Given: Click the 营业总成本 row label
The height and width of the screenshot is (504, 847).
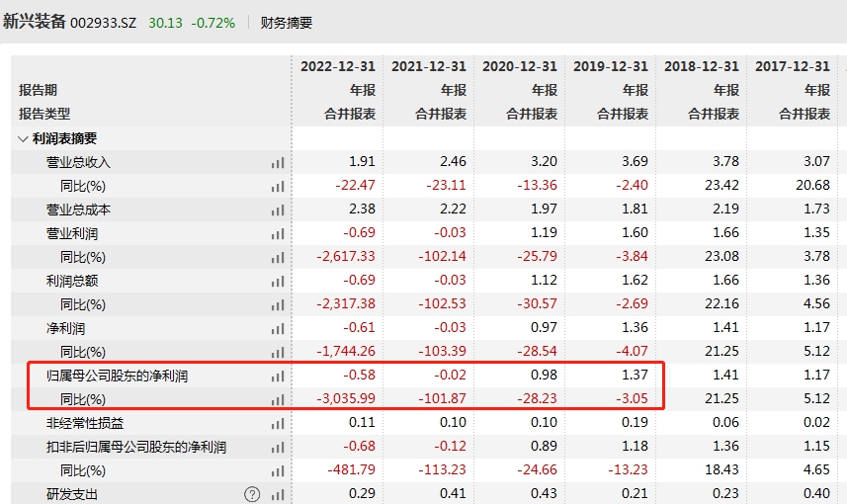Looking at the screenshot, I should click(x=78, y=210).
